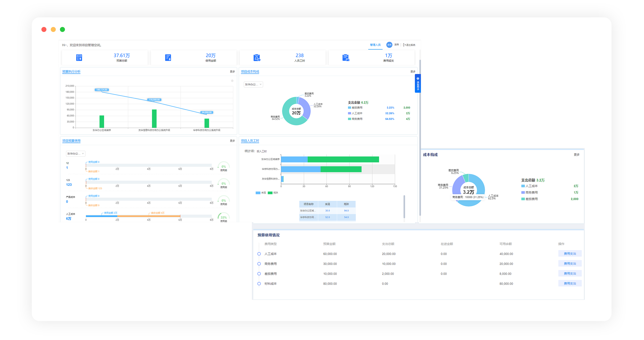Click the 使用金额 document icon
Screen dimensions: 644x340
point(168,58)
